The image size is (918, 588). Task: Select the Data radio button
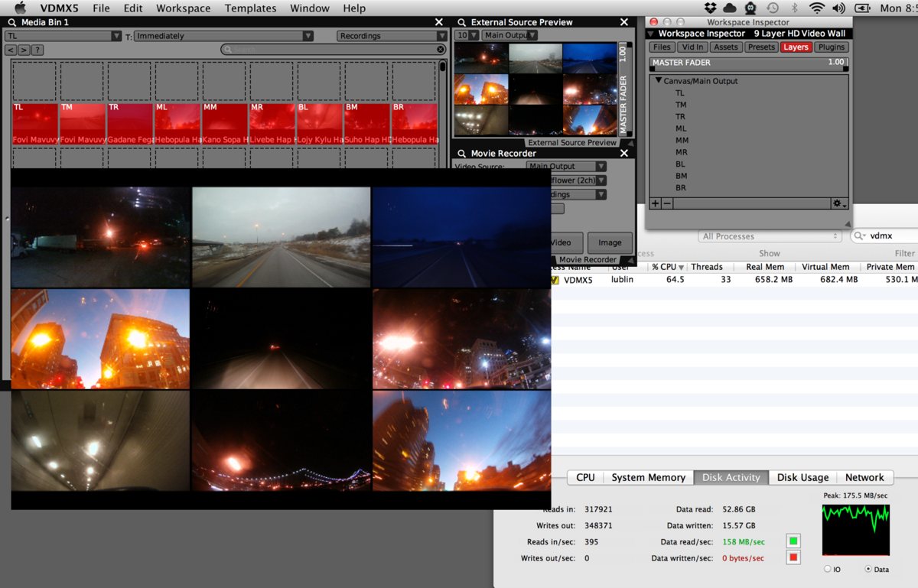pyautogui.click(x=867, y=569)
